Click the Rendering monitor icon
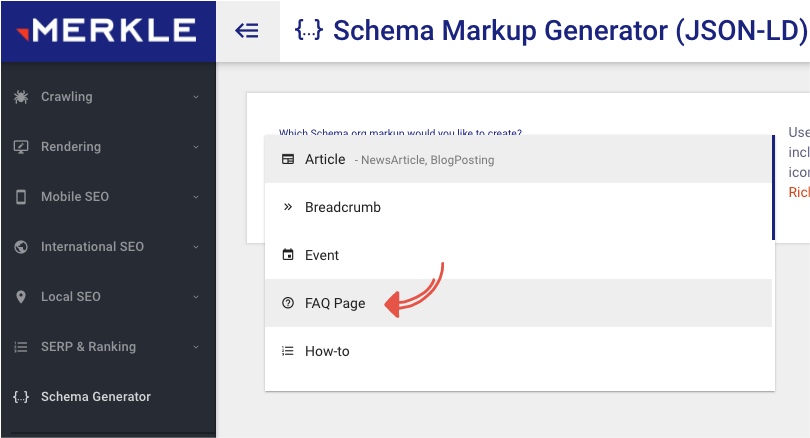Screen dimensions: 810x438 click(21, 147)
